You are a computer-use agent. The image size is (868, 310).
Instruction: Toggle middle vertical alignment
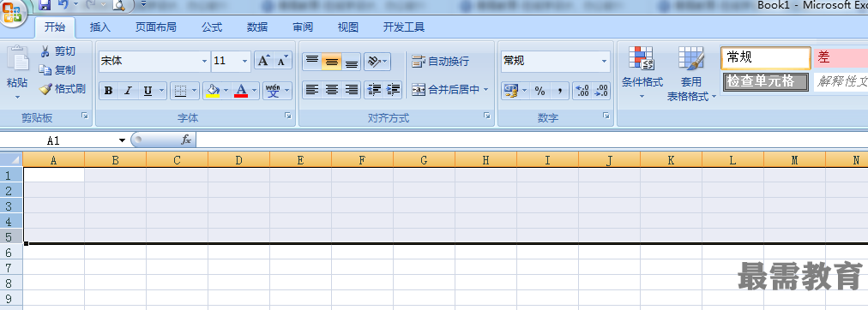click(332, 62)
